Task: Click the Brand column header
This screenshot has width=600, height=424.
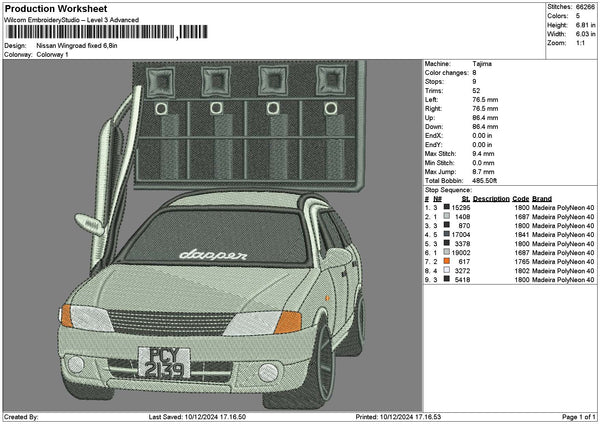Action: [542, 198]
